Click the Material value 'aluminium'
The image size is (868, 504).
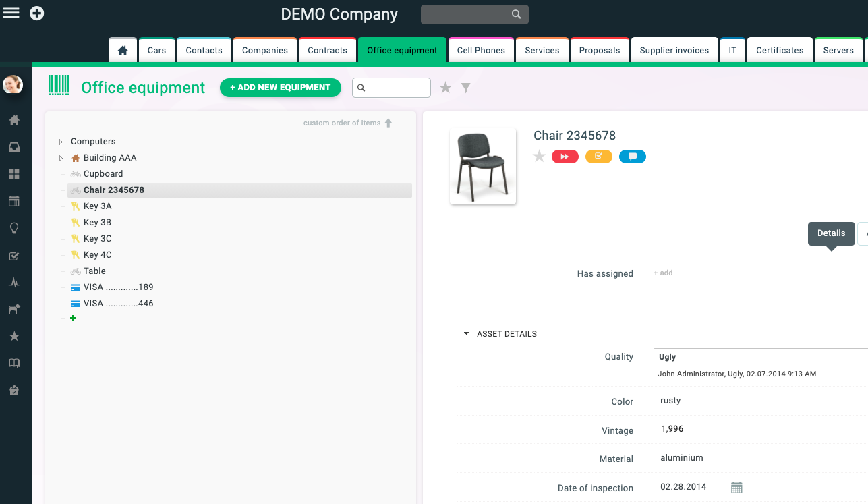pyautogui.click(x=682, y=458)
